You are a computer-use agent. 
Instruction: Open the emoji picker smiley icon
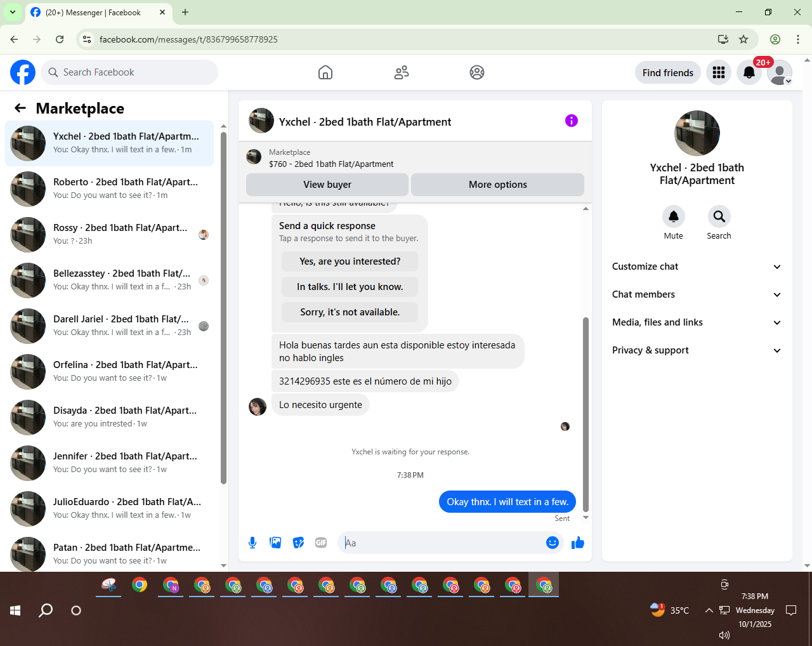pyautogui.click(x=553, y=543)
